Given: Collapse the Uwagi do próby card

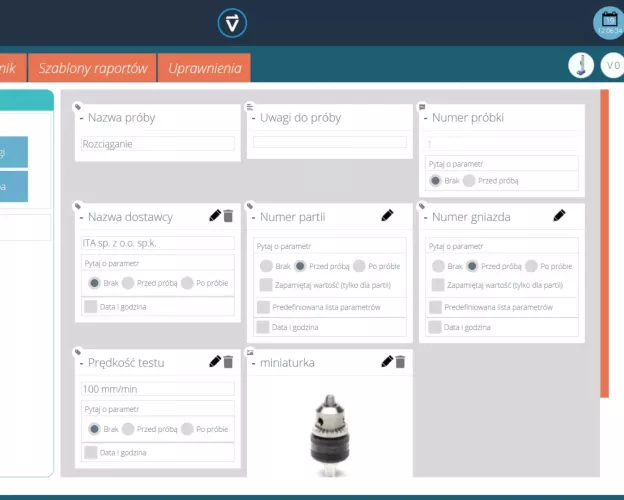Looking at the screenshot, I should (x=254, y=118).
